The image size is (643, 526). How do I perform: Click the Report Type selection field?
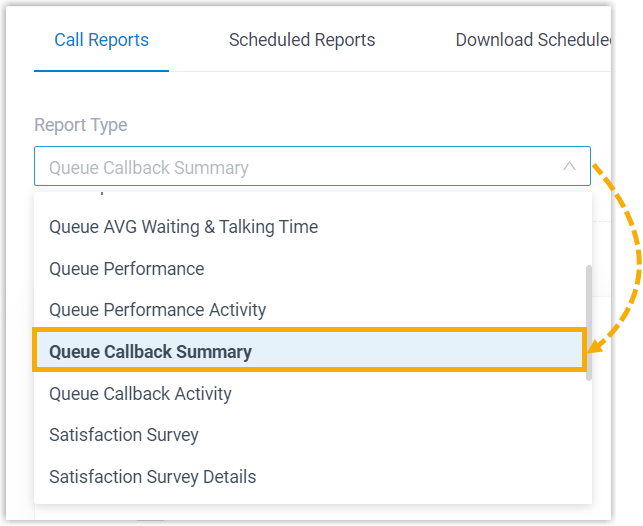tap(300, 167)
